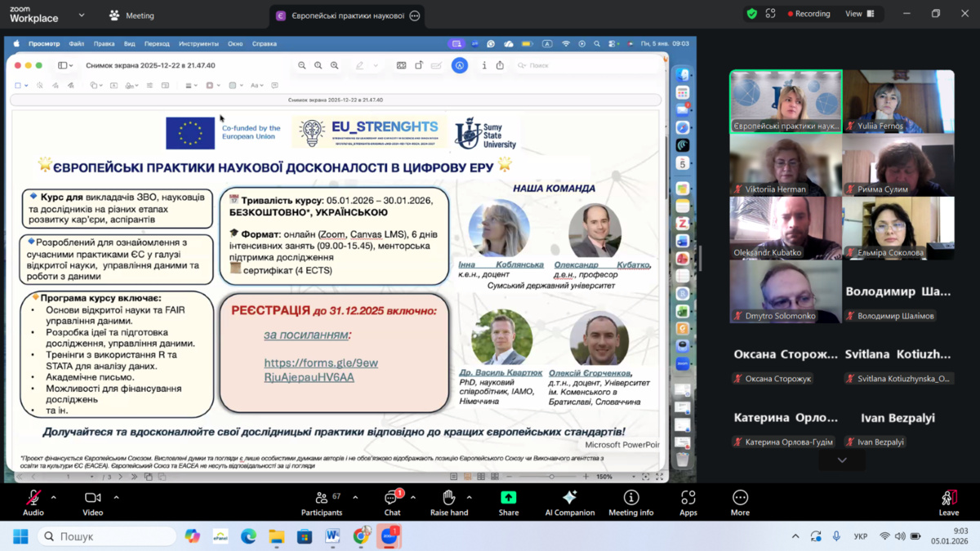The image size is (980, 551).
Task: Open Meeting info
Action: point(630,501)
